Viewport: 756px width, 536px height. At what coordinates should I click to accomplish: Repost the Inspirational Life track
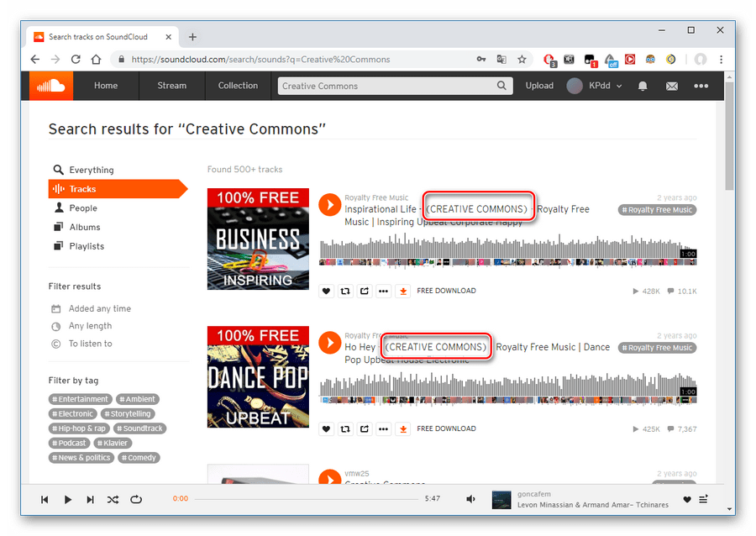pyautogui.click(x=345, y=291)
